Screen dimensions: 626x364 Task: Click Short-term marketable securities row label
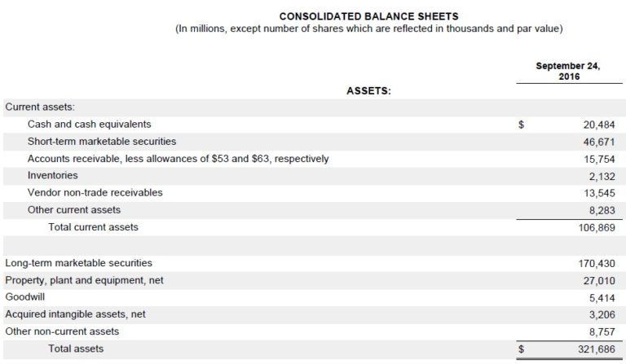102,142
